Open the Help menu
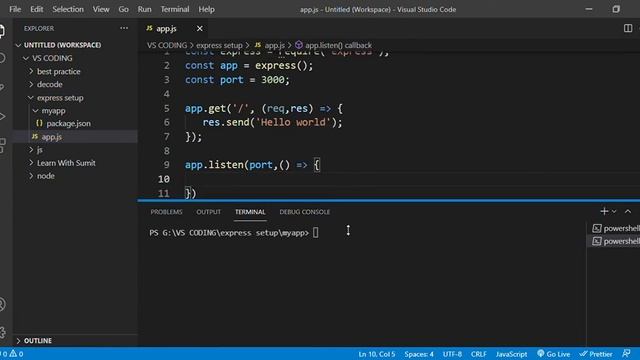Screen dimensions: 640x360 click(207, 9)
